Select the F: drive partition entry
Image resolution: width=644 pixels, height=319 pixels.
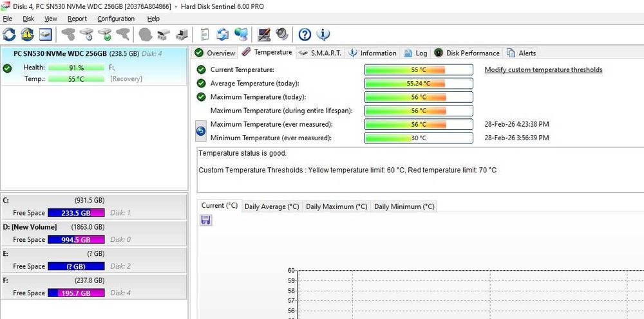pos(93,287)
